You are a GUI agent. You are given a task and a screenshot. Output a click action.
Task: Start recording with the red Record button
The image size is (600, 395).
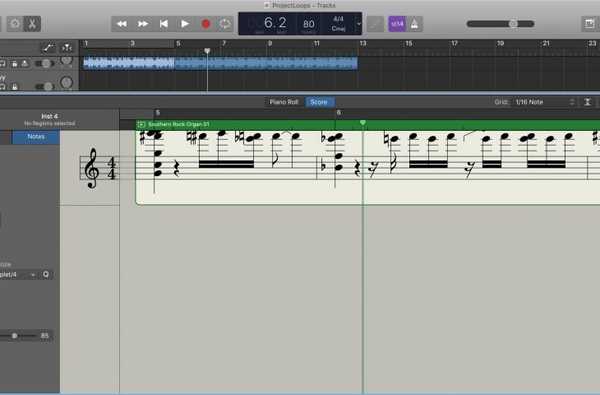click(x=205, y=24)
